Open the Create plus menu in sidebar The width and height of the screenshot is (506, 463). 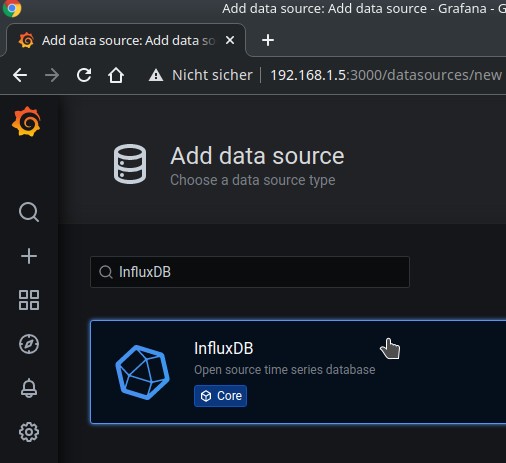click(29, 256)
